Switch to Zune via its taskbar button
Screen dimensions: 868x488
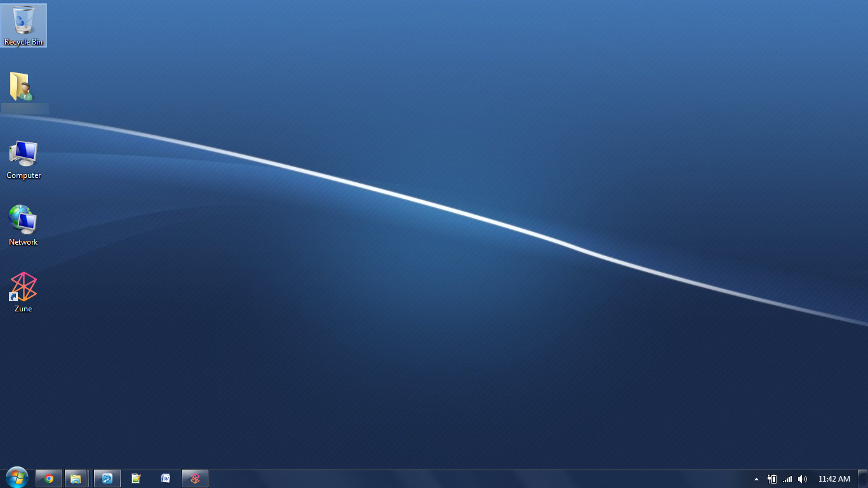click(x=195, y=478)
